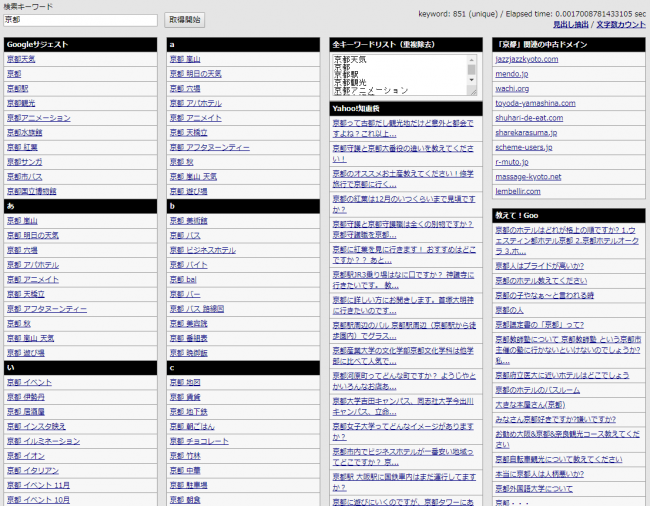Open the 京都 朝食 link
This screenshot has height=506, width=650.
point(185,500)
